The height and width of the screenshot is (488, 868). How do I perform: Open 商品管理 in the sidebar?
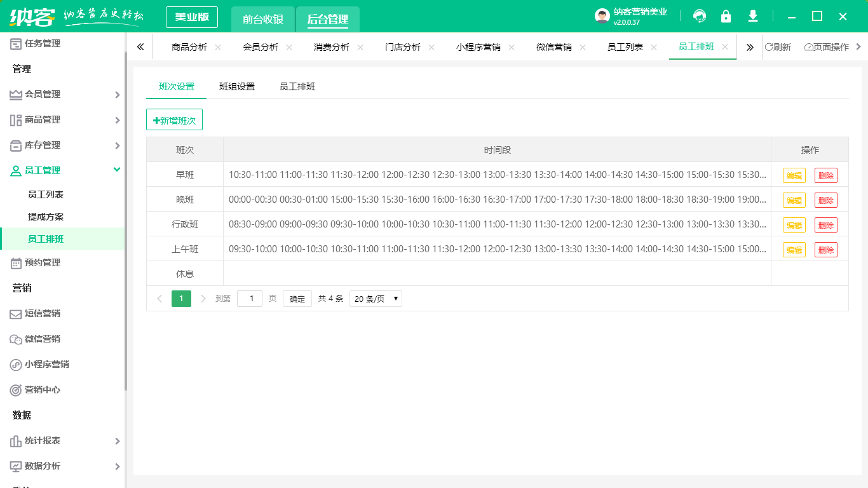click(15, 119)
